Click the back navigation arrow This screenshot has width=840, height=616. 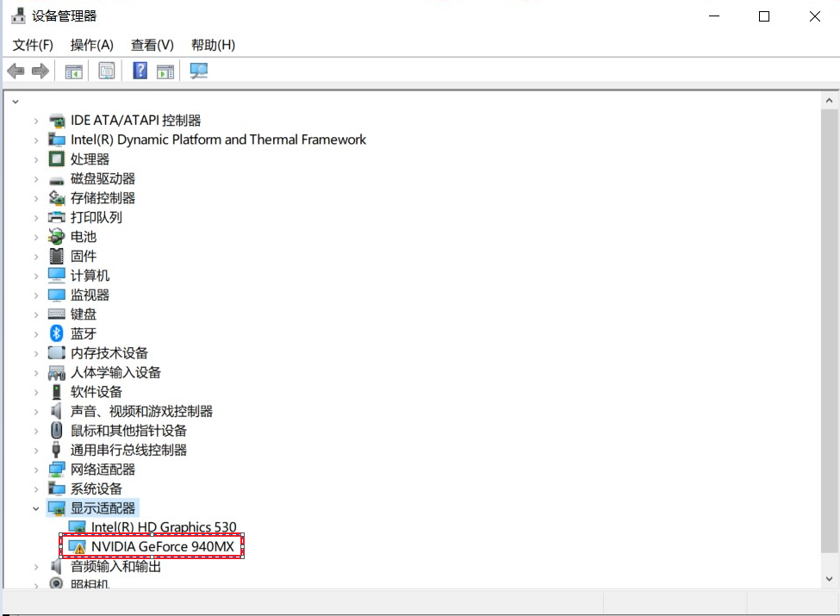15,71
